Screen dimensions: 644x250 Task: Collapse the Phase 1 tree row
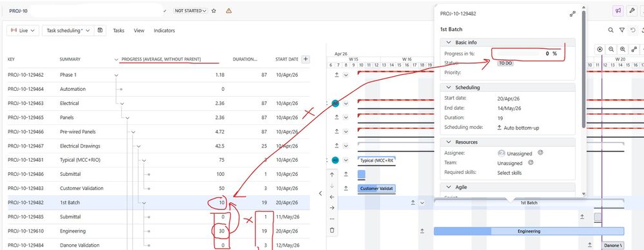116,75
